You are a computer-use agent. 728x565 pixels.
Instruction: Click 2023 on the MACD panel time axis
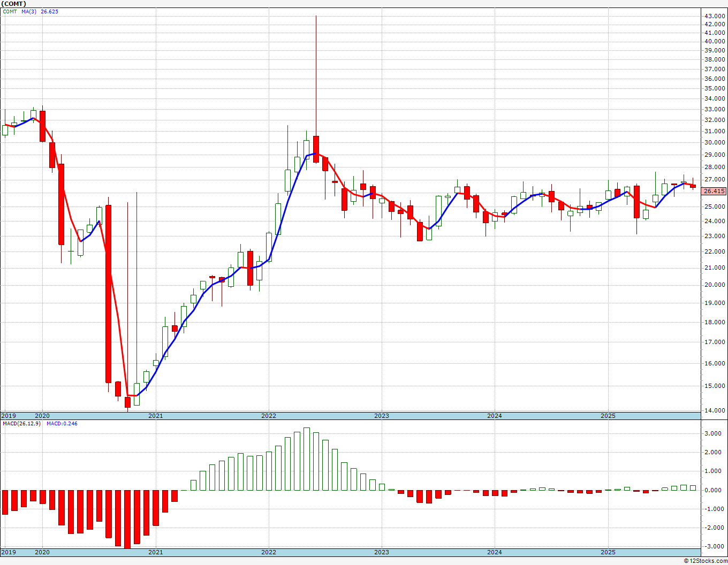click(x=382, y=552)
